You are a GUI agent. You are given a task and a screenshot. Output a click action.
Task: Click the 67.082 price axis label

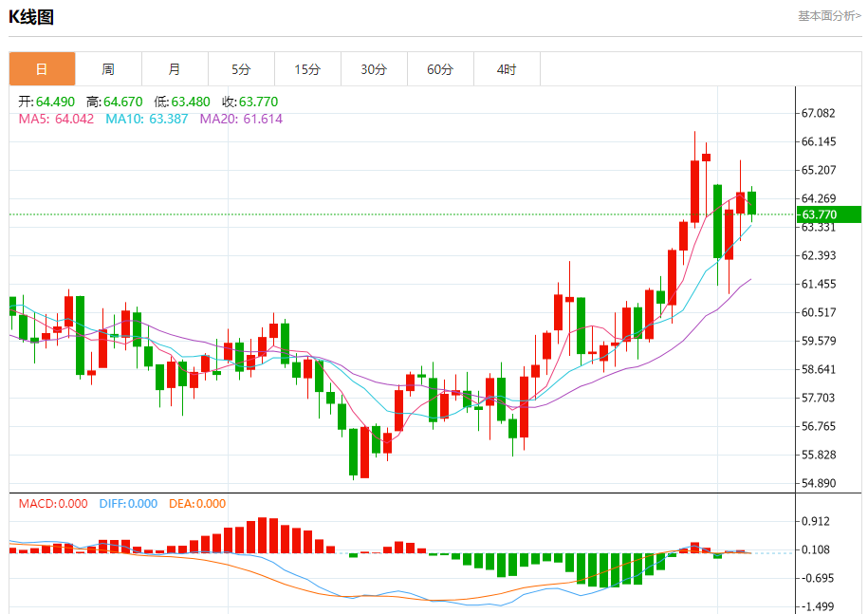[818, 113]
